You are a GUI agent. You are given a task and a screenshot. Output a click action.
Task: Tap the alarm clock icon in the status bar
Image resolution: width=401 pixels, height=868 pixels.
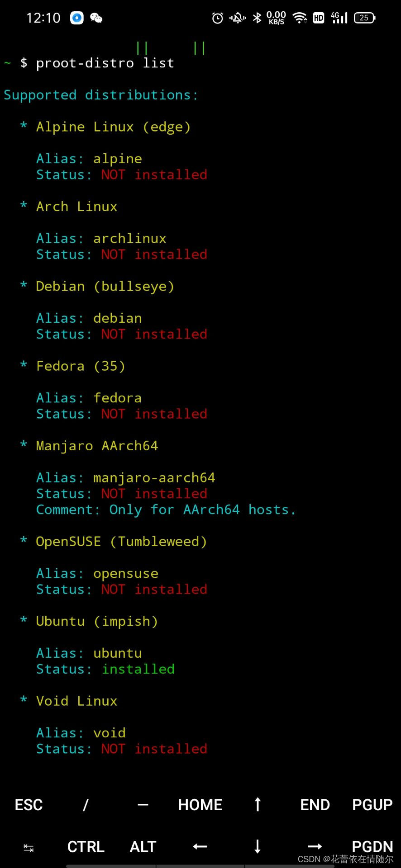(x=218, y=18)
